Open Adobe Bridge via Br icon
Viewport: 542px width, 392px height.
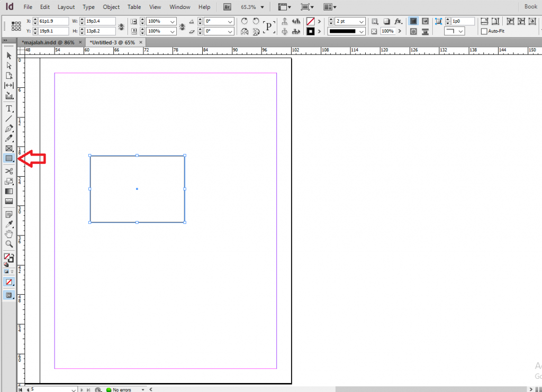[227, 7]
